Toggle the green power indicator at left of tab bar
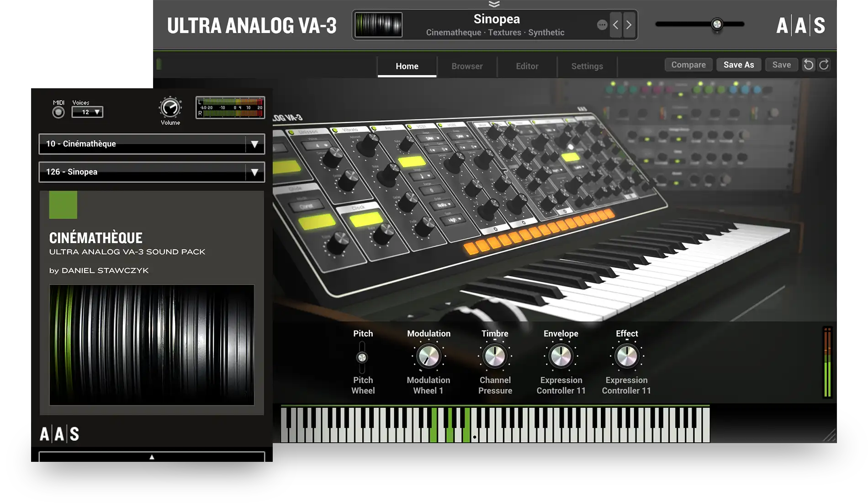 [x=159, y=64]
